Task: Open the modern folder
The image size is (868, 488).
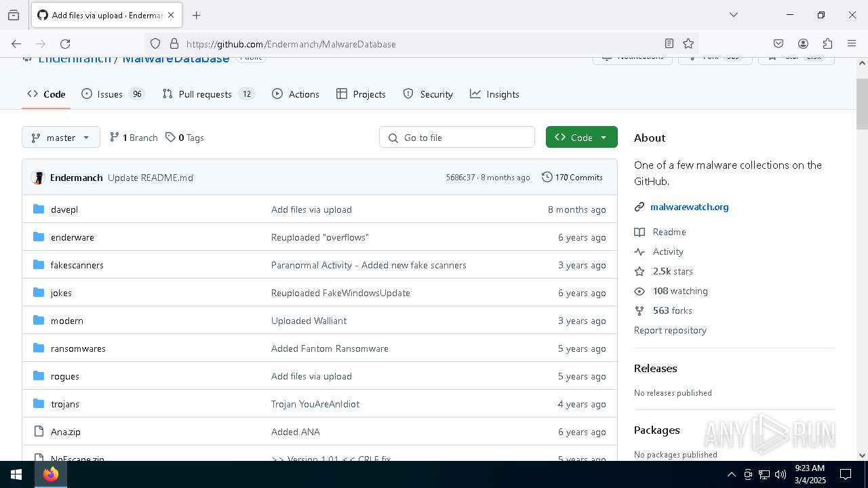Action: pyautogui.click(x=67, y=321)
